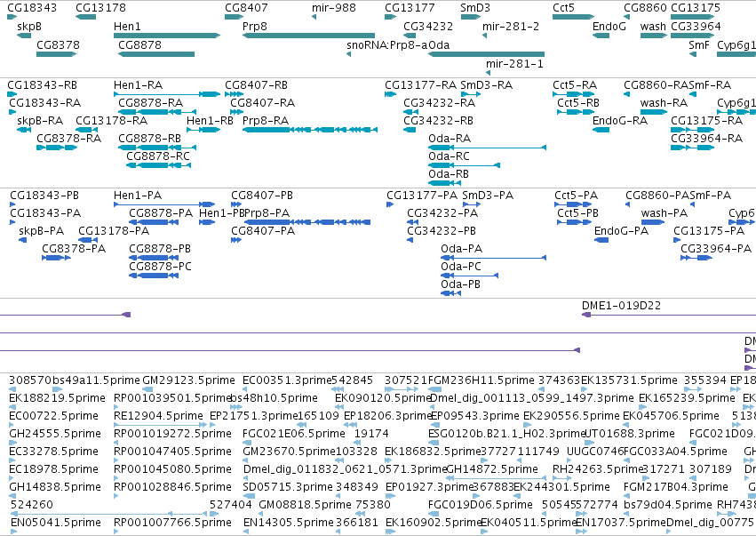Click transcript skpB-RA
Image resolution: width=756 pixels, height=536 pixels.
40,121
